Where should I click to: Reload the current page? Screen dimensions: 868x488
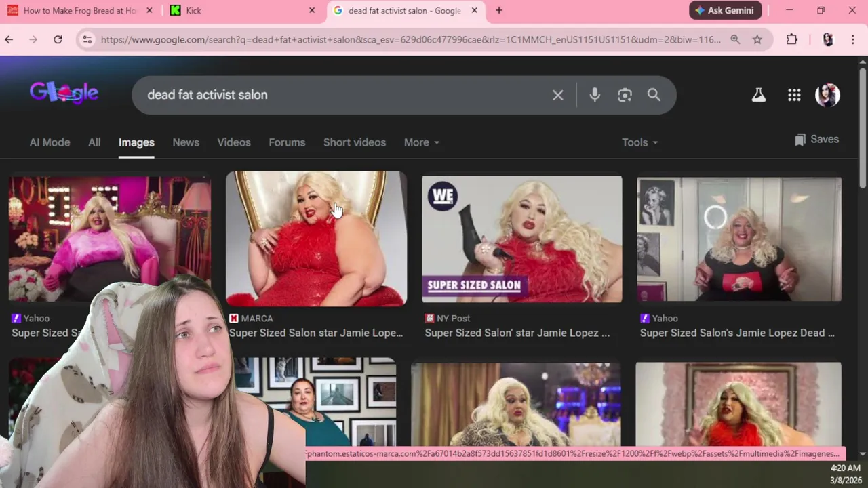tap(58, 40)
